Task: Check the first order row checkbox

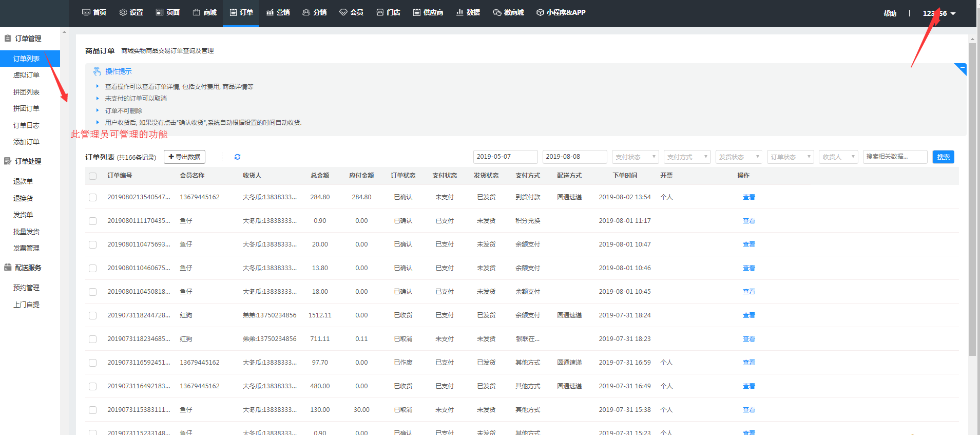Action: click(93, 197)
